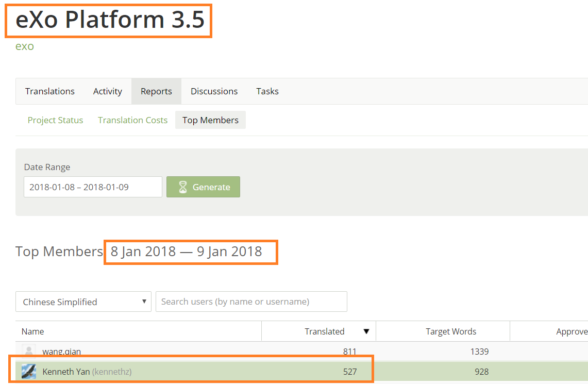Open the Chinese Simplified language dropdown
The width and height of the screenshot is (588, 384).
[83, 302]
